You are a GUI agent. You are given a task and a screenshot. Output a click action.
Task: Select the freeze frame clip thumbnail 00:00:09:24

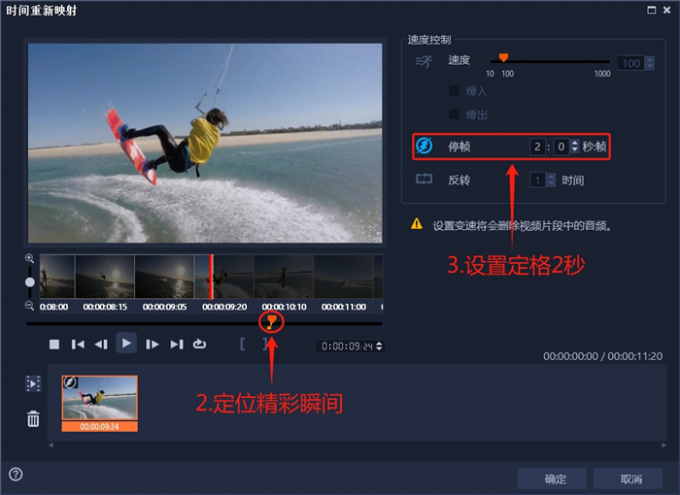(x=100, y=403)
